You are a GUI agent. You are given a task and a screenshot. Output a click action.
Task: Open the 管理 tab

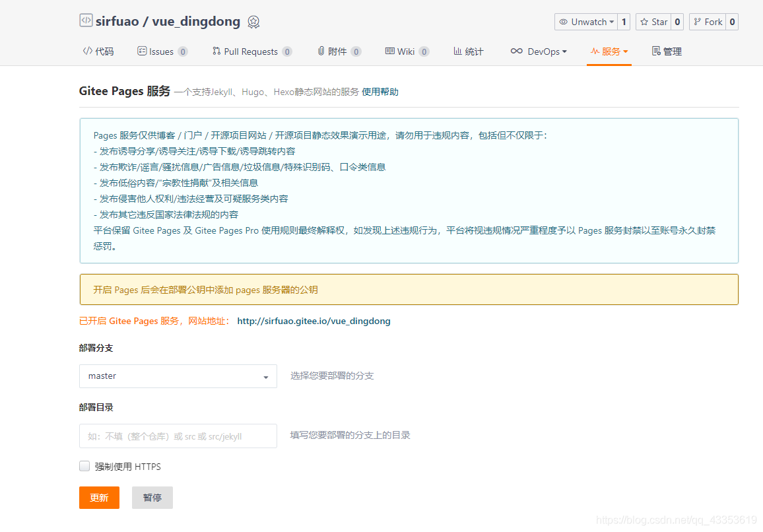(667, 51)
